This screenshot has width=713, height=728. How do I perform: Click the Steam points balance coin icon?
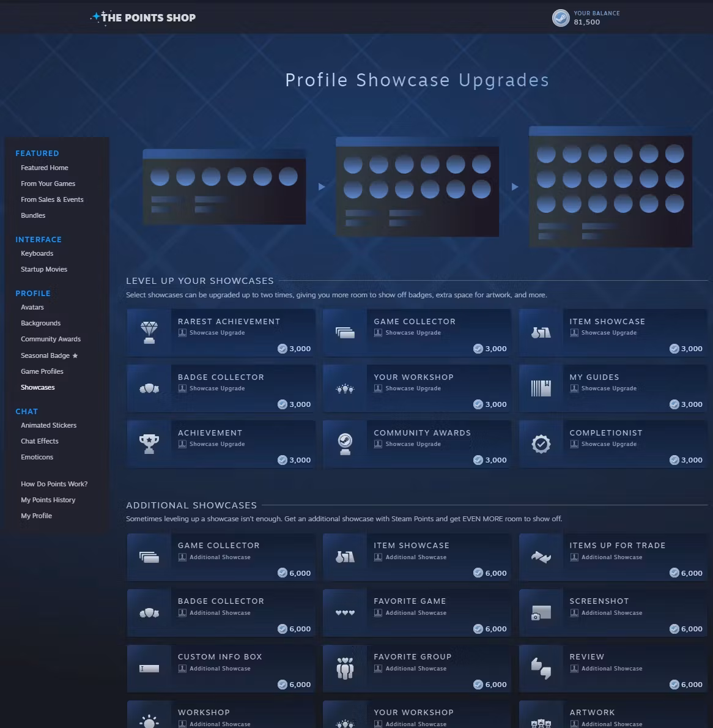click(x=561, y=18)
